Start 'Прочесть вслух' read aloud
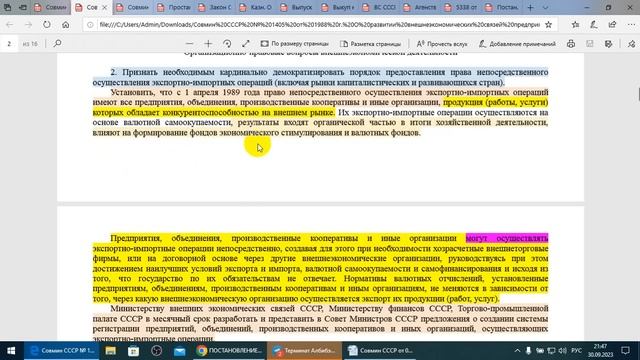Viewport: 640px width, 360px height. (x=442, y=44)
